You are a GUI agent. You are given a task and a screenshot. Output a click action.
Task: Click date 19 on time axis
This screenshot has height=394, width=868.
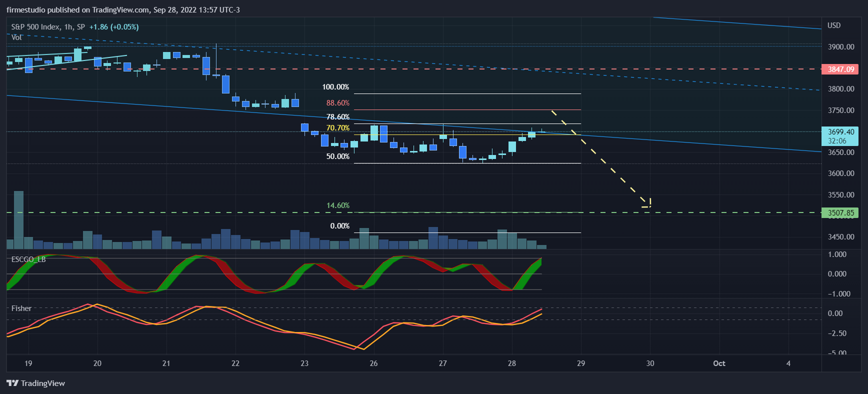[x=28, y=363]
